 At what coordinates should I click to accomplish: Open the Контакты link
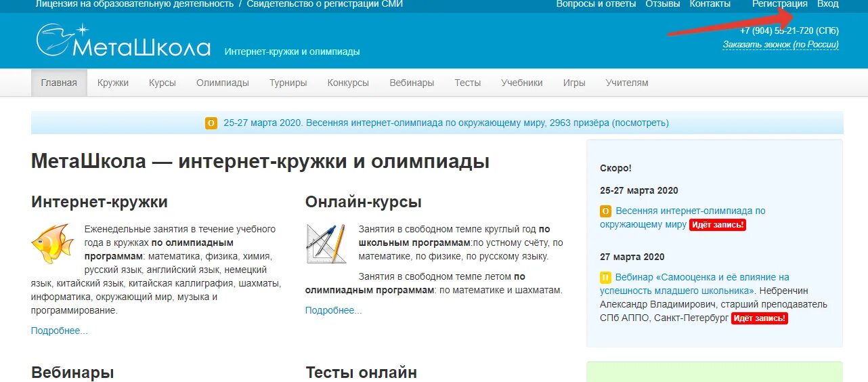[710, 4]
